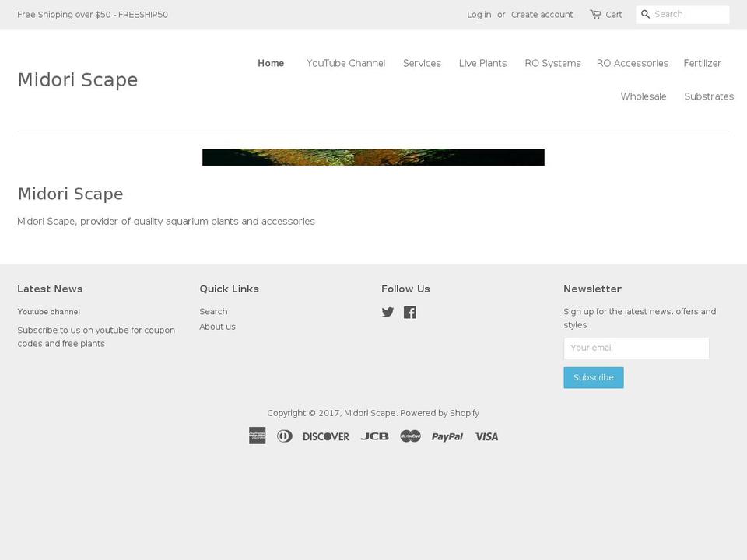Screen dimensions: 747x560
Task: Click the Newsletter heading
Action: [x=593, y=289]
